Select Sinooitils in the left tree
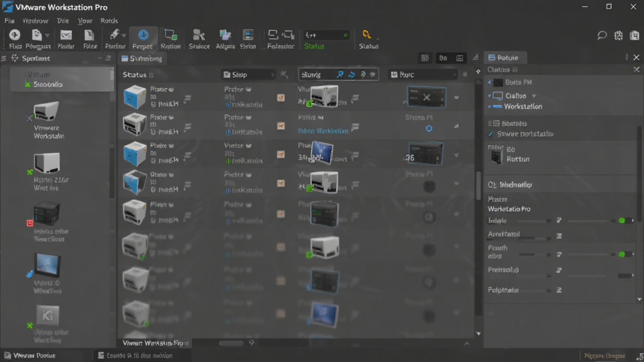Screen dimensions: 644x362 (x=48, y=84)
